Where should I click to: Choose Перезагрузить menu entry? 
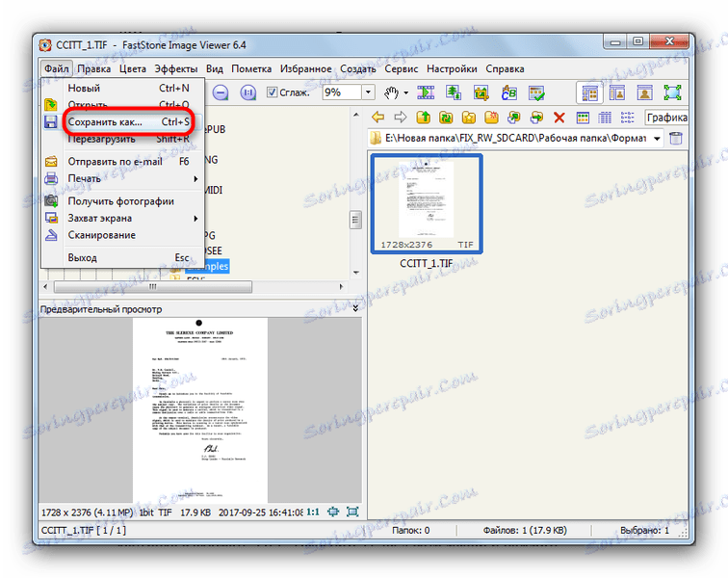[x=123, y=139]
